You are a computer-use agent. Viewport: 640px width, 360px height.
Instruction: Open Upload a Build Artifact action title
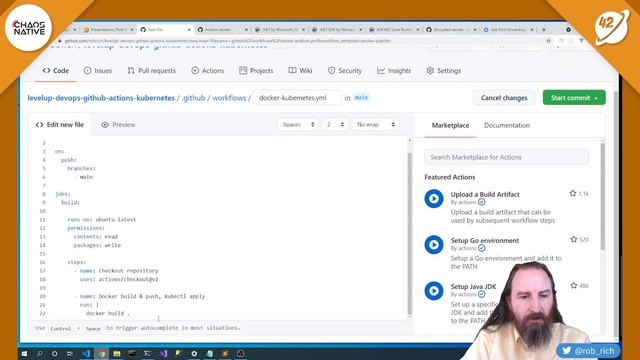485,194
